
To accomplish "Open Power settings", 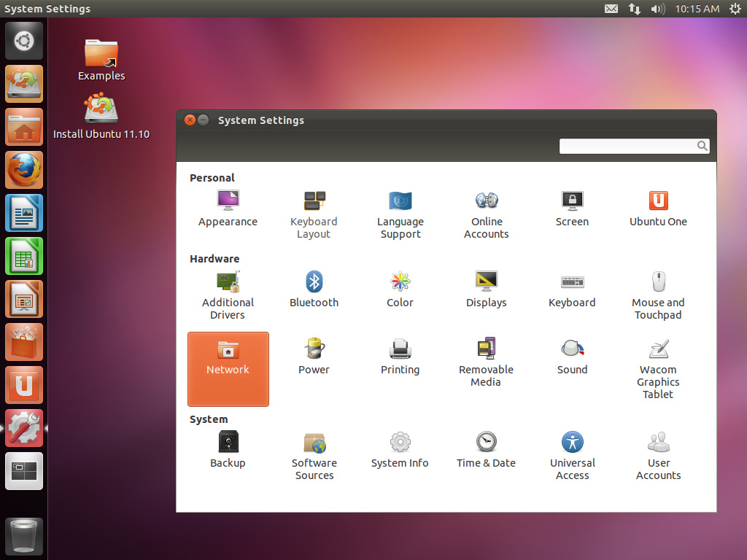I will [314, 356].
